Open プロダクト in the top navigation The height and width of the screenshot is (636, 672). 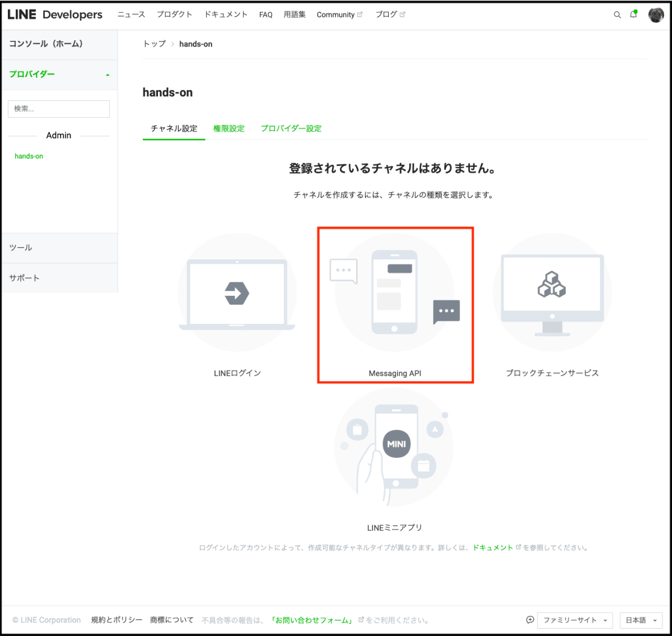(174, 15)
